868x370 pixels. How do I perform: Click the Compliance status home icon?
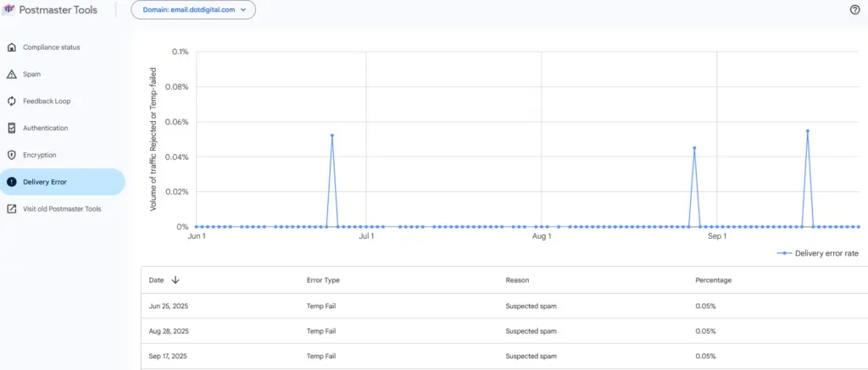[x=12, y=47]
